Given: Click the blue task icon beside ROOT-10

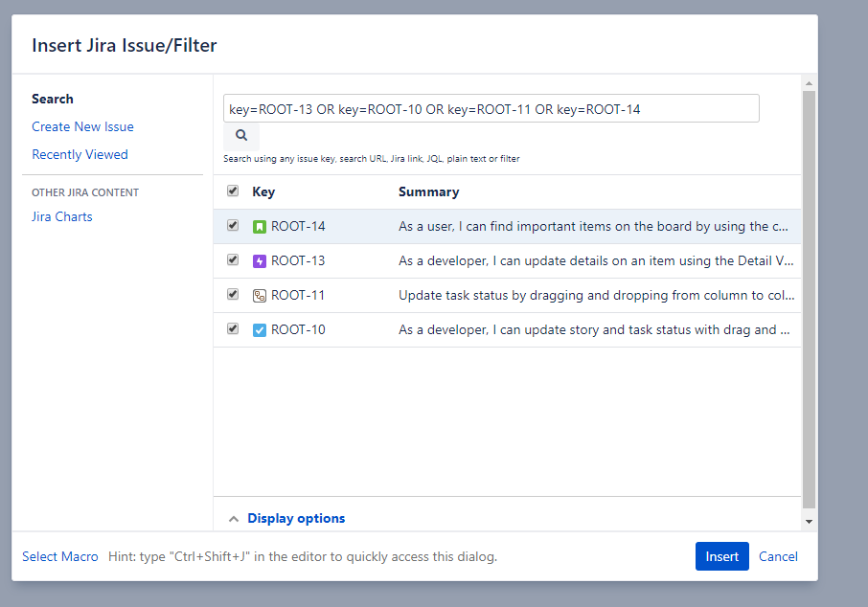Looking at the screenshot, I should 259,328.
